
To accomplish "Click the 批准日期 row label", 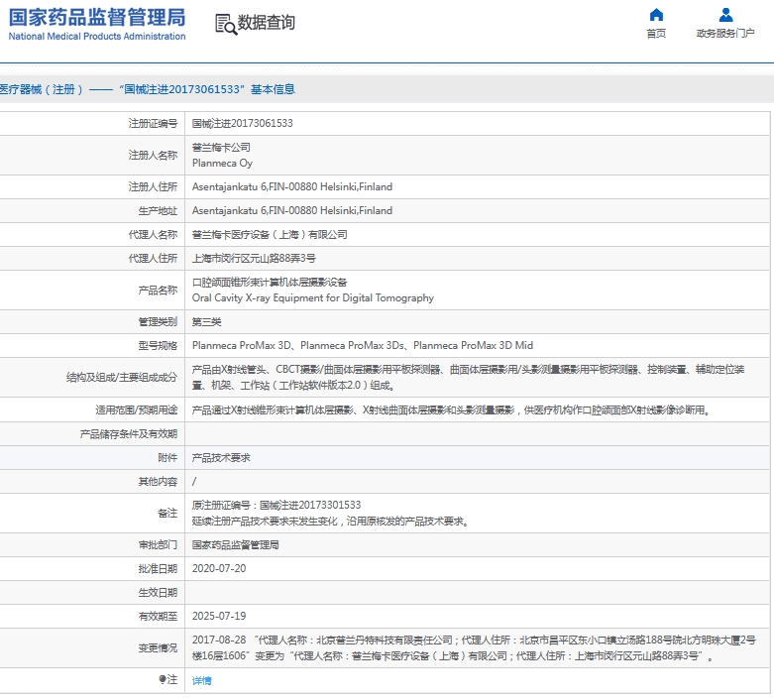I will 158,568.
